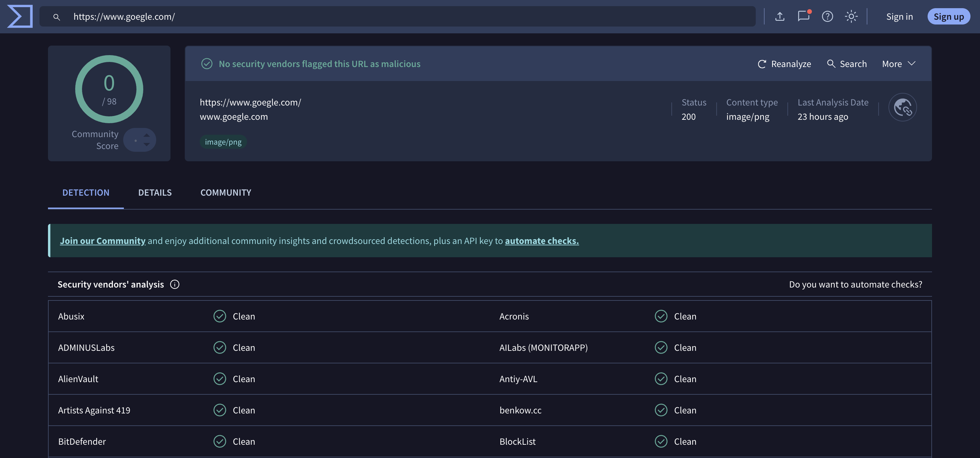Open the help question mark icon
980x458 pixels.
[827, 16]
